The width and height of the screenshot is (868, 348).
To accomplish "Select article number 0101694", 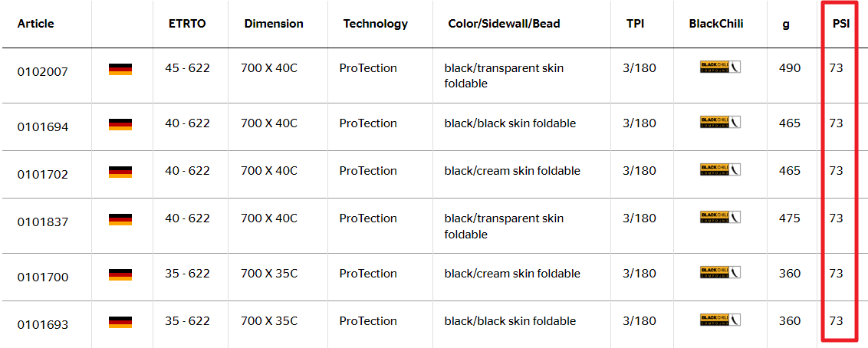I will [43, 127].
